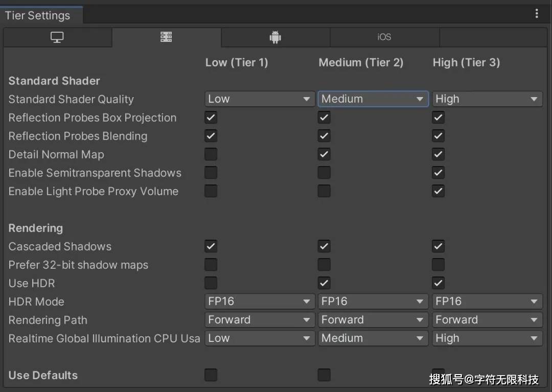Disable Reflection Probes Blending for Tier 1

click(x=211, y=135)
